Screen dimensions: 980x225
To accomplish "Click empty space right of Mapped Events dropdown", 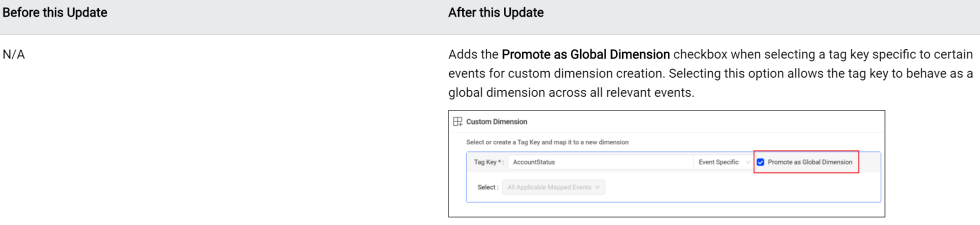I will 743,187.
